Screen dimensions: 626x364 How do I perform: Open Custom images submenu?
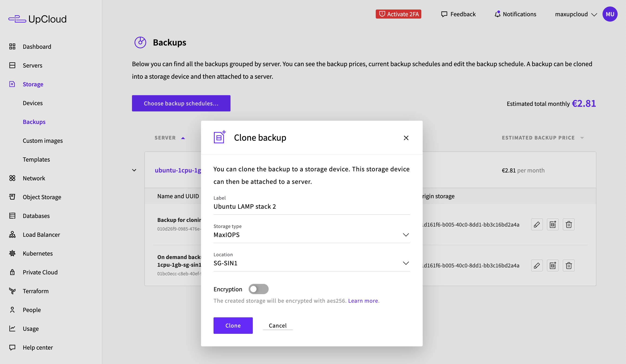coord(43,141)
